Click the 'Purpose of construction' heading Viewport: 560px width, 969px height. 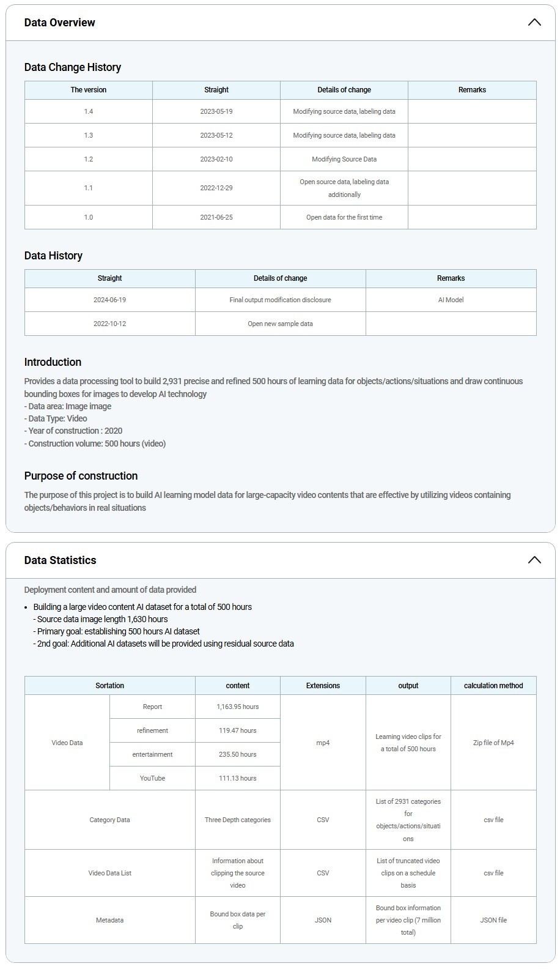coord(81,476)
